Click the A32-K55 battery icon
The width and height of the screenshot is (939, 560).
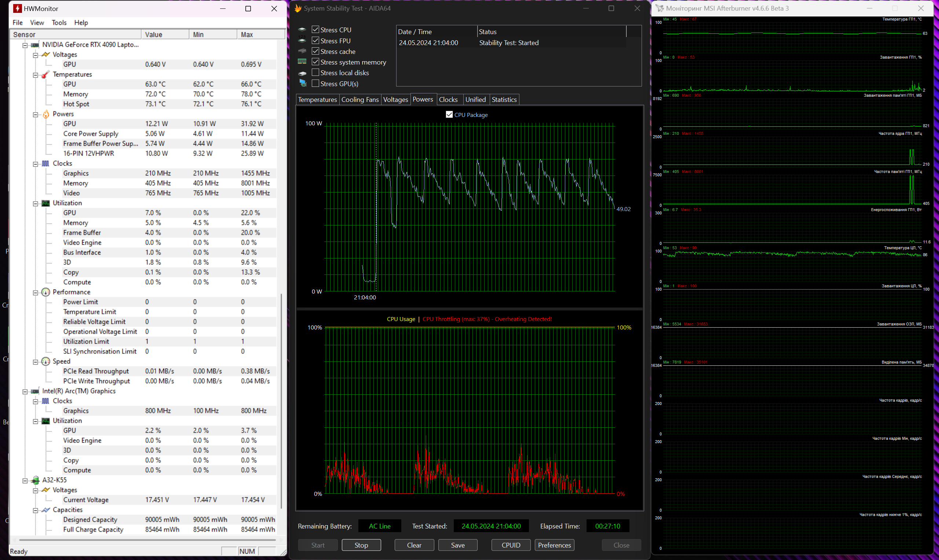pyautogui.click(x=35, y=480)
